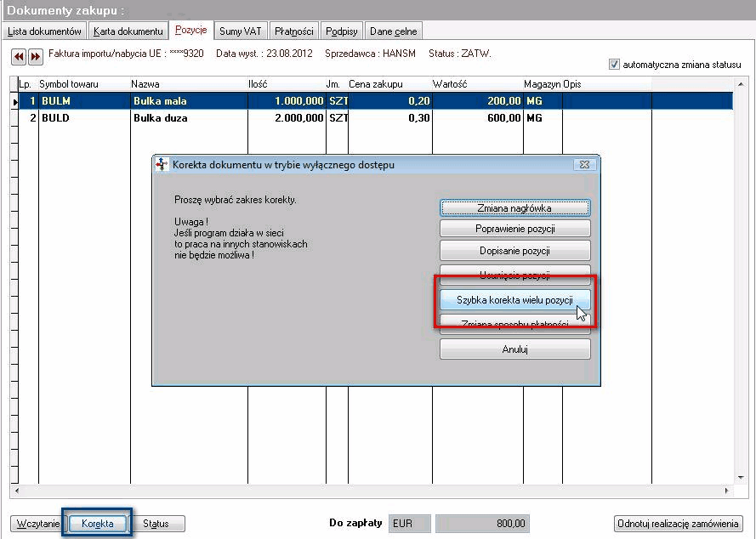Open the Płatności tab
The height and width of the screenshot is (539, 756).
click(294, 31)
